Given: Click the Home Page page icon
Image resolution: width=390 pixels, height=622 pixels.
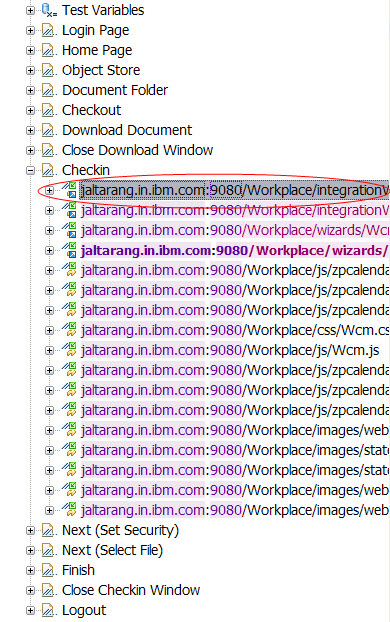Looking at the screenshot, I should (49, 50).
